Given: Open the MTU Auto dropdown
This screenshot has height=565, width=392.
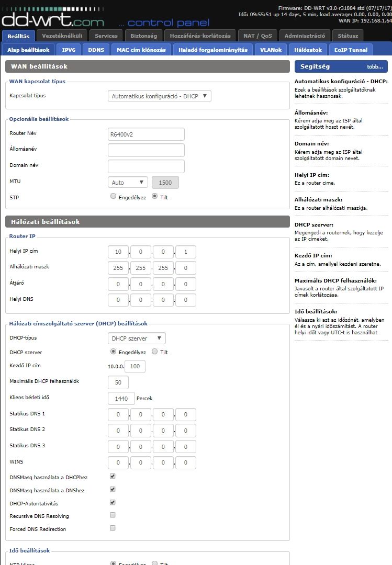Looking at the screenshot, I should click(x=128, y=183).
